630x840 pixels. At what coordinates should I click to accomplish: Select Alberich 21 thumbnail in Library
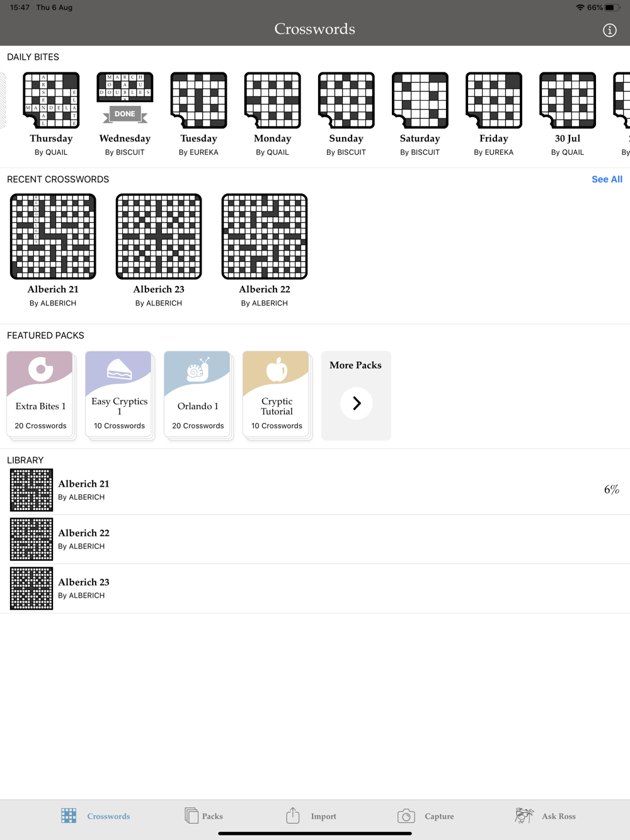[31, 490]
